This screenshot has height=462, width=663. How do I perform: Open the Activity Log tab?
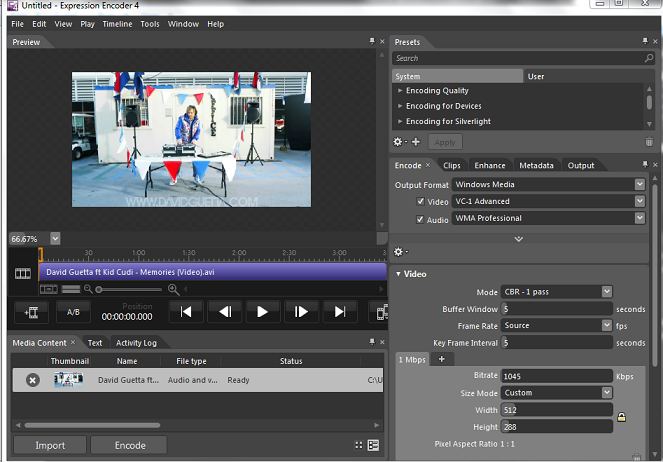(x=136, y=343)
